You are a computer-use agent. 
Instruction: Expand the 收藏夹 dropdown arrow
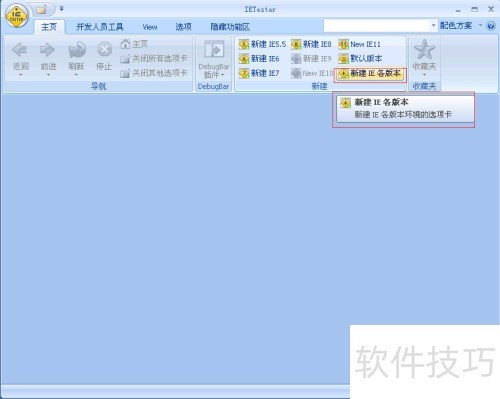[x=424, y=75]
